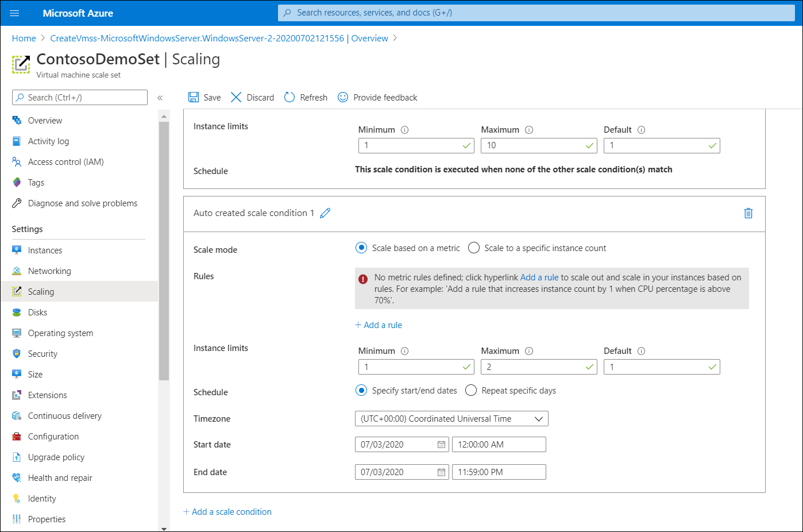
Task: Select Repeat specific days radio button
Action: (471, 390)
